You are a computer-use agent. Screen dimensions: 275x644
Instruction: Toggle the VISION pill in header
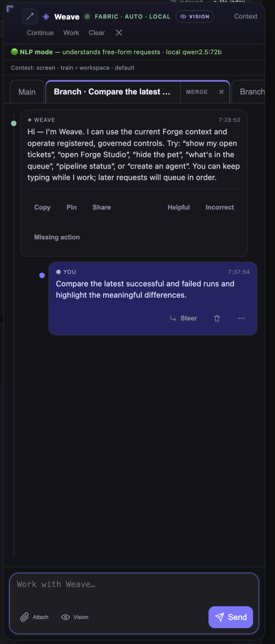pyautogui.click(x=195, y=16)
